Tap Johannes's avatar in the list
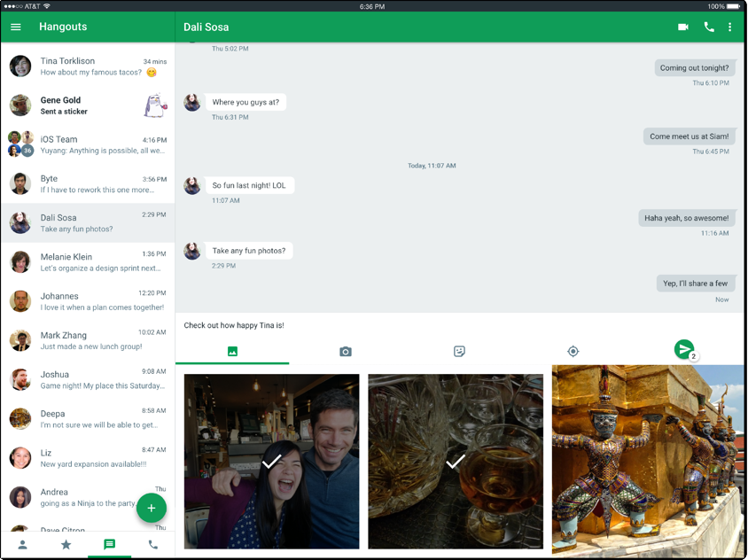This screenshot has width=748, height=560. (20, 301)
